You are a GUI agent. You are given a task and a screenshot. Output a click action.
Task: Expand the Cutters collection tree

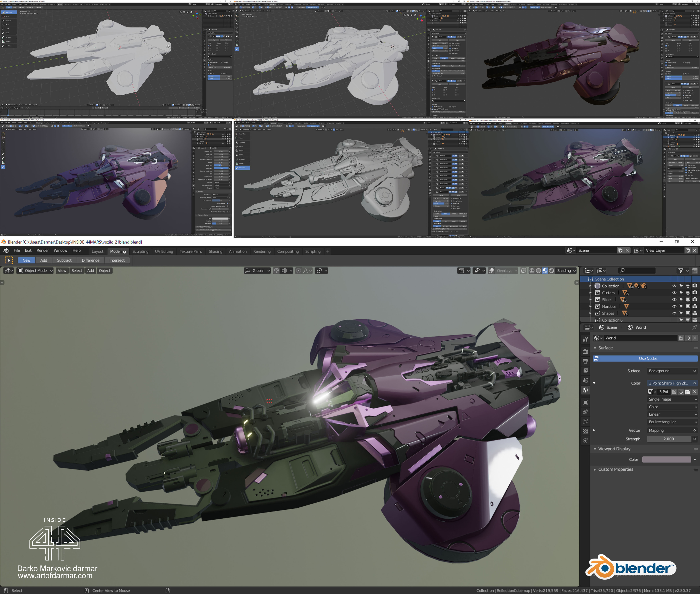tap(590, 293)
